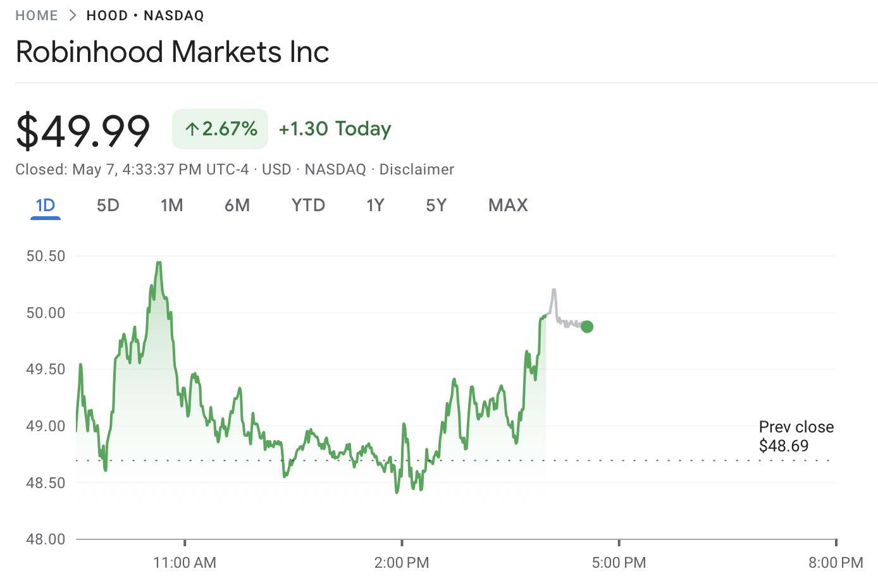Click the Robinhood Markets Inc heading

tap(172, 52)
